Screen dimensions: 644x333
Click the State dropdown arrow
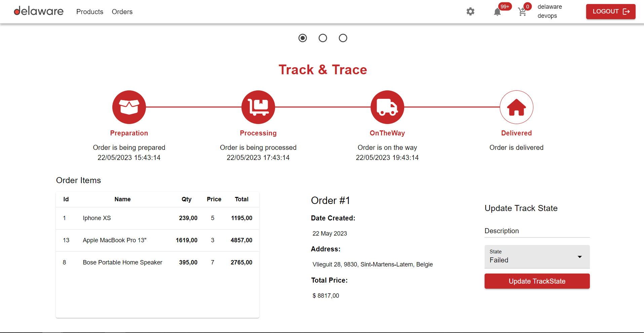579,257
